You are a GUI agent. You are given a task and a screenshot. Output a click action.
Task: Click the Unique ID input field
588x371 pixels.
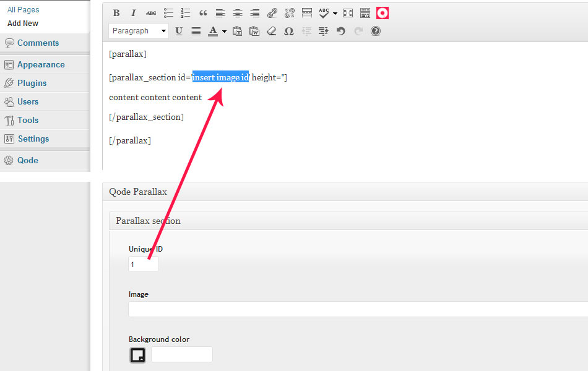(144, 265)
